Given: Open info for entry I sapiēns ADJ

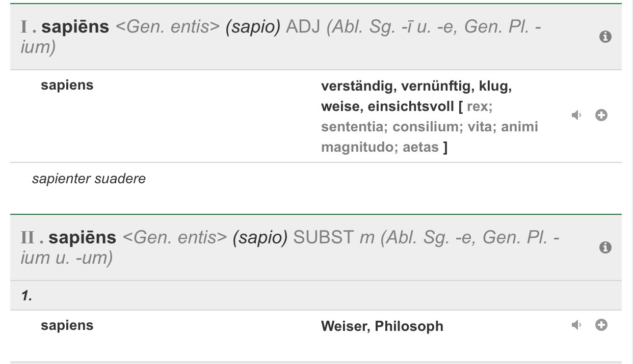Looking at the screenshot, I should click(x=605, y=36).
